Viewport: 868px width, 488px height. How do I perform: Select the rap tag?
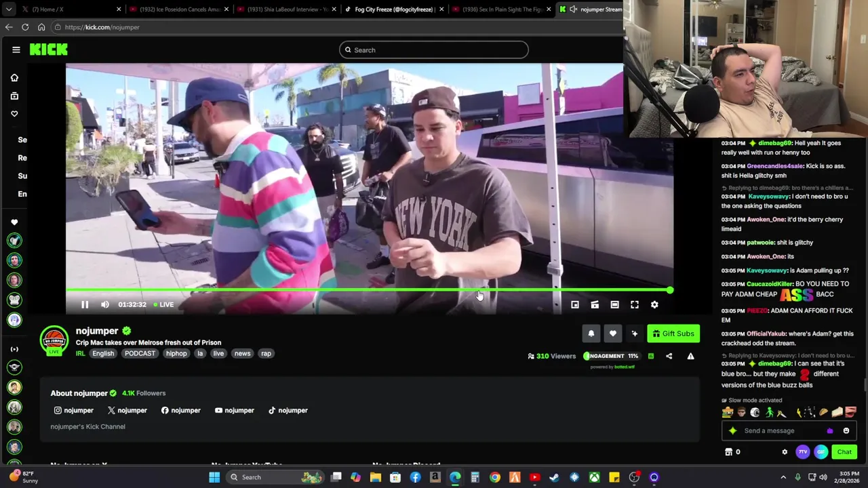[266, 353]
